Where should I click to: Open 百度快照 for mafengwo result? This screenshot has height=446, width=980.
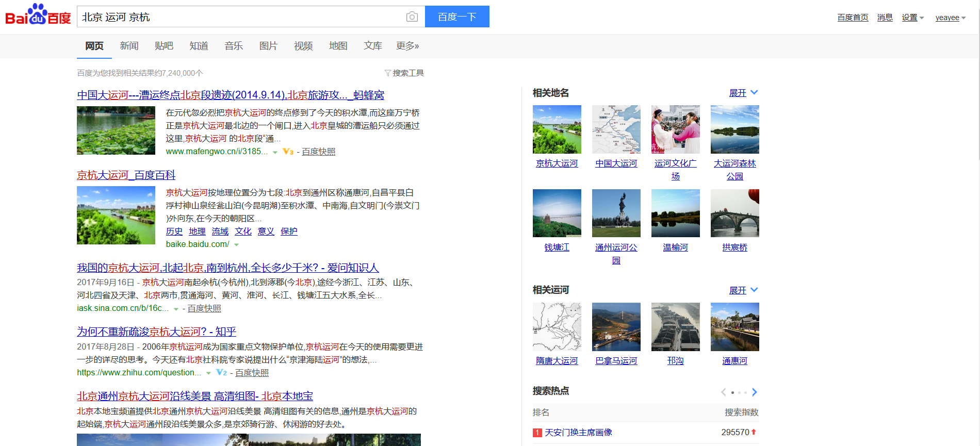click(318, 152)
